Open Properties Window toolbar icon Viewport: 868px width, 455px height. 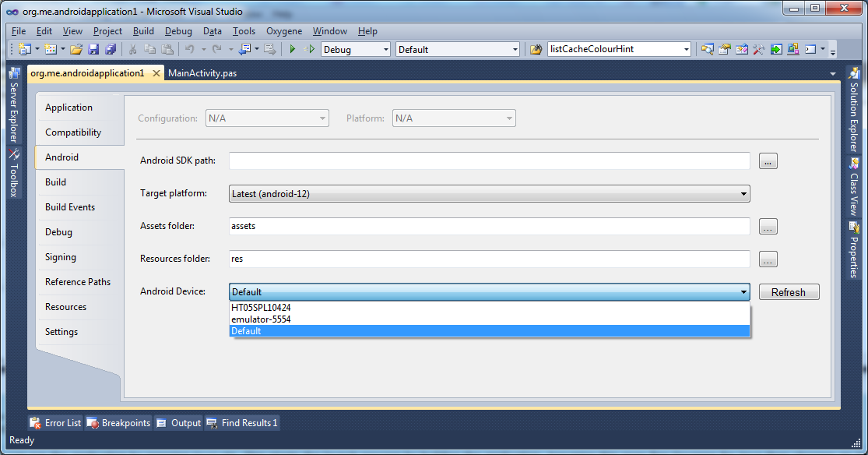(724, 49)
